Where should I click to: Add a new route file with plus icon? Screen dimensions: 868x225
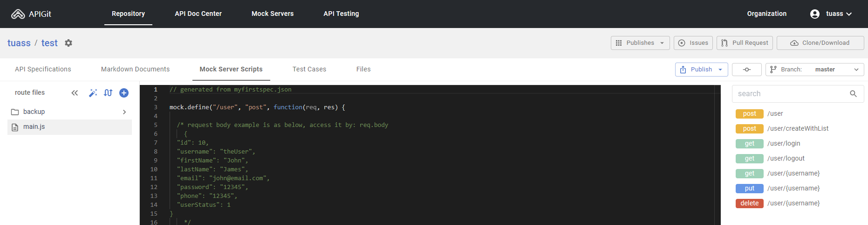coord(124,93)
